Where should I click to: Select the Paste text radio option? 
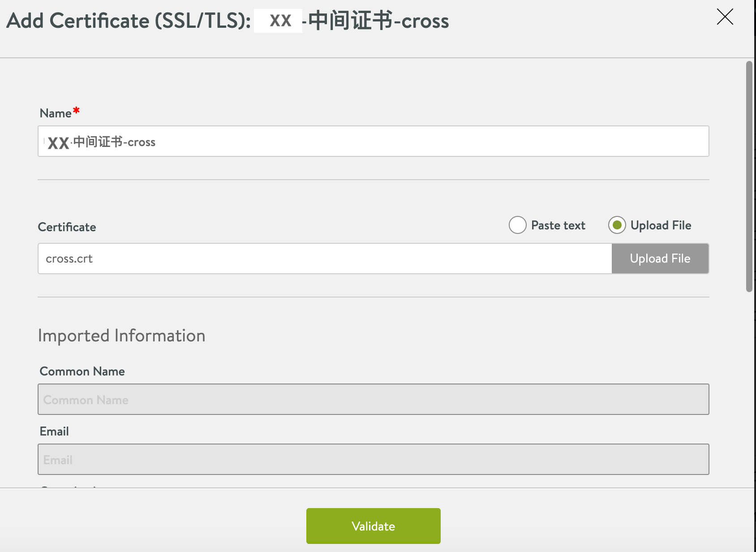tap(517, 225)
